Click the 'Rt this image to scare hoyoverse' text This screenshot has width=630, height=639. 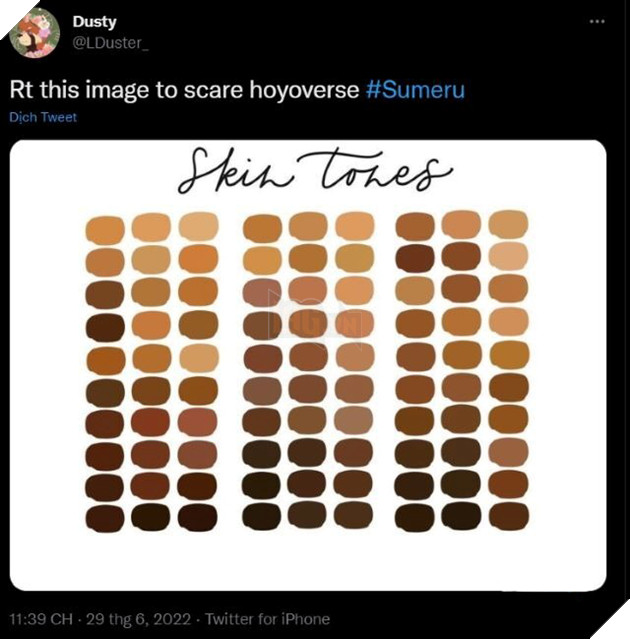click(183, 89)
